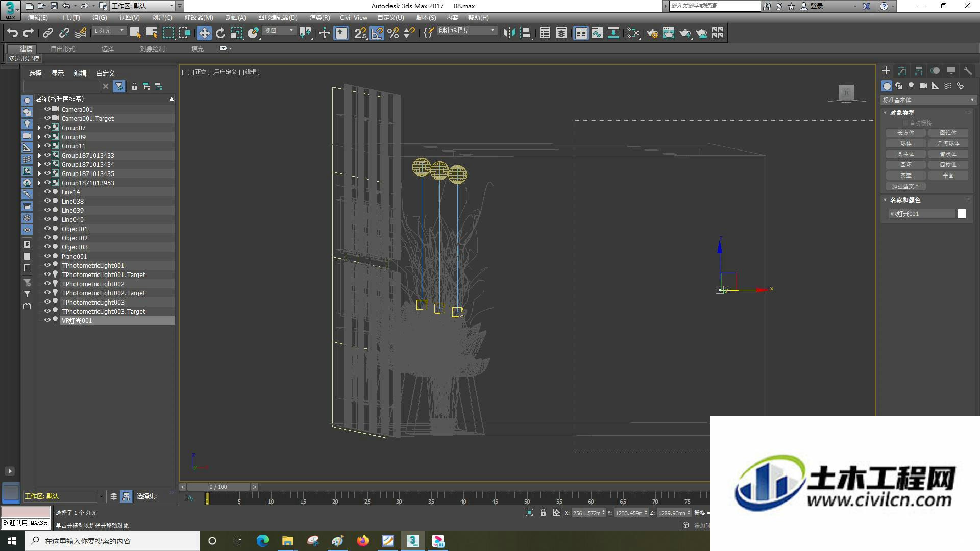Image resolution: width=980 pixels, height=551 pixels.
Task: Open the Curve Editor icon
Action: click(x=597, y=33)
